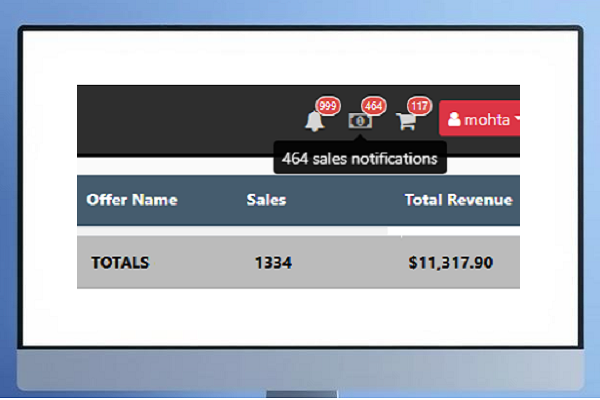Click the red 117 cart badge
Screen dimensions: 600x400
tap(419, 106)
